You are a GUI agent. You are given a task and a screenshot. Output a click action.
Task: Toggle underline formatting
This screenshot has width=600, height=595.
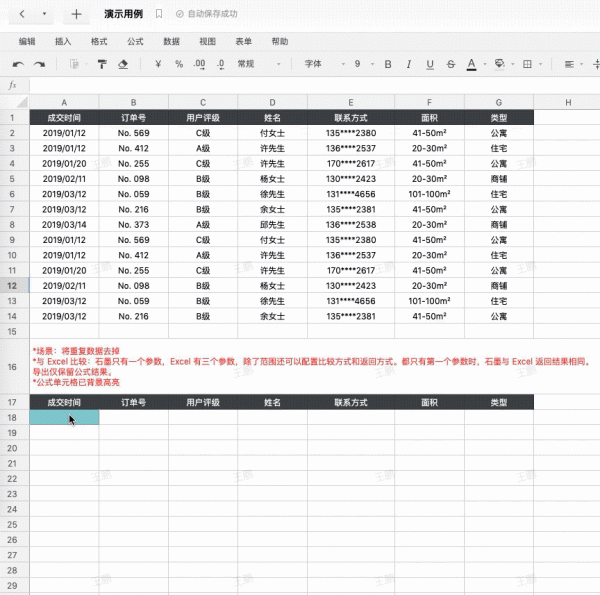pos(430,64)
